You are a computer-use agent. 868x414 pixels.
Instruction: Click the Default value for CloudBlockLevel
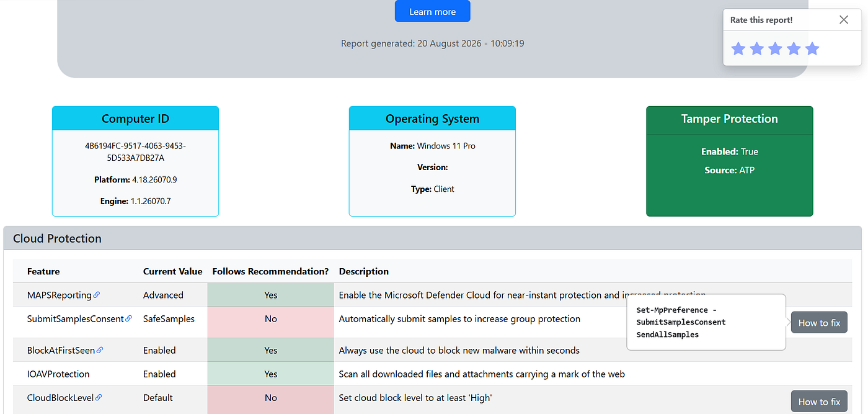pos(158,397)
